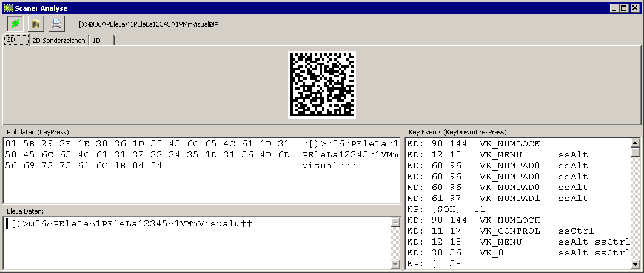The image size is (644, 273).
Task: Close the Scaner Analyse window
Action: point(635,8)
